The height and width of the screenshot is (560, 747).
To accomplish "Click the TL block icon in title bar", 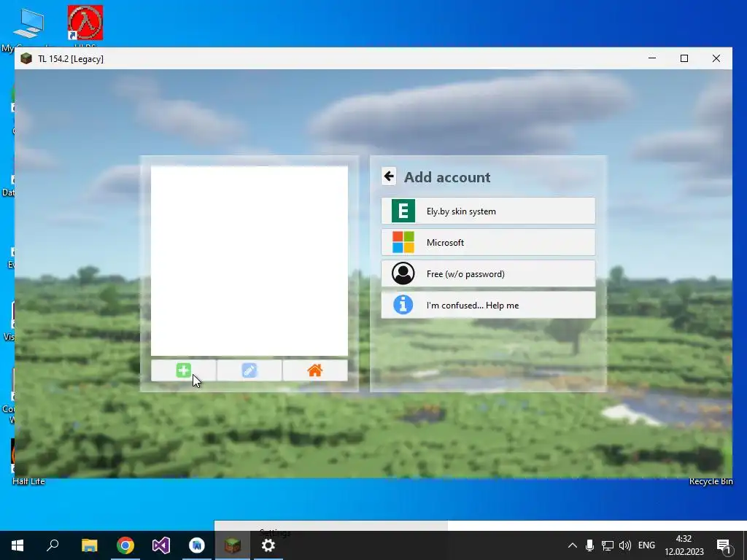I will click(26, 58).
